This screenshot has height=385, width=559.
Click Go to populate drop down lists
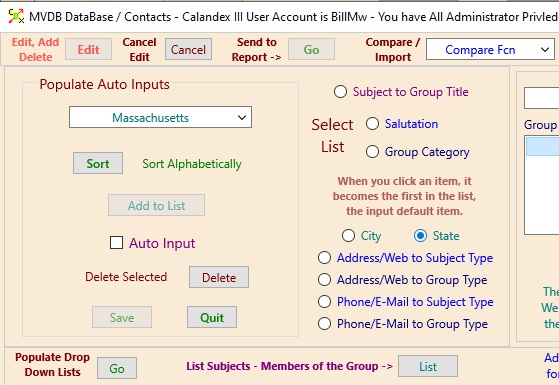point(117,368)
